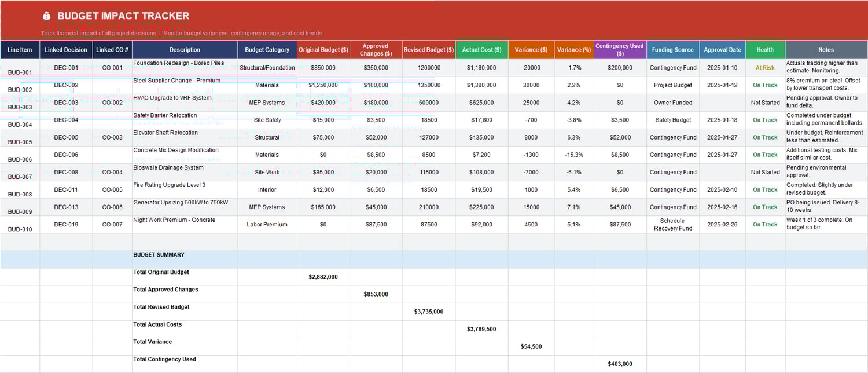Click the Schedule Recovery Fund funding source cell
The image size is (868, 373).
click(x=672, y=224)
